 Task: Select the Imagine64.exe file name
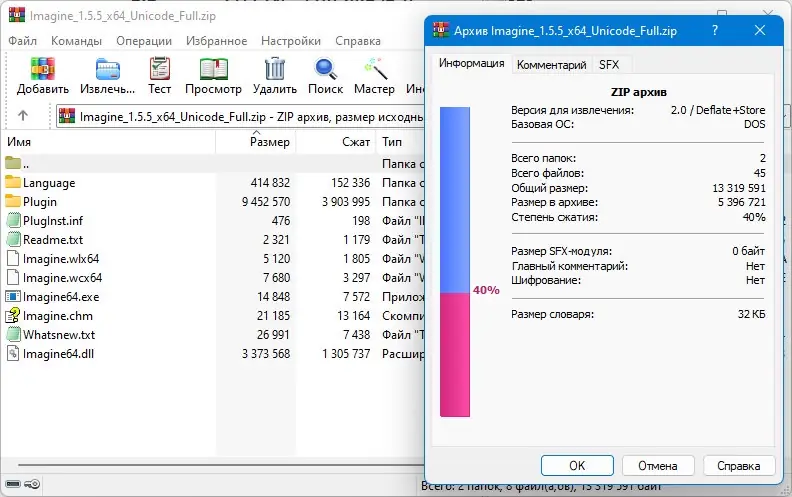tap(61, 297)
